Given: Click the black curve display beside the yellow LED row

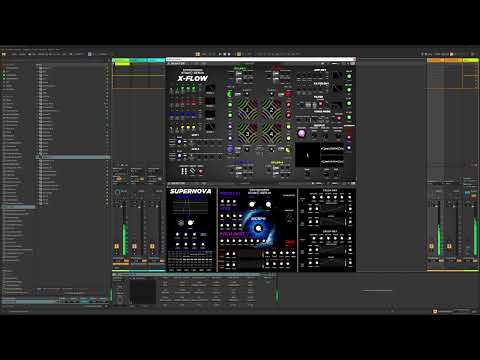Looking at the screenshot, I should tap(210, 127).
